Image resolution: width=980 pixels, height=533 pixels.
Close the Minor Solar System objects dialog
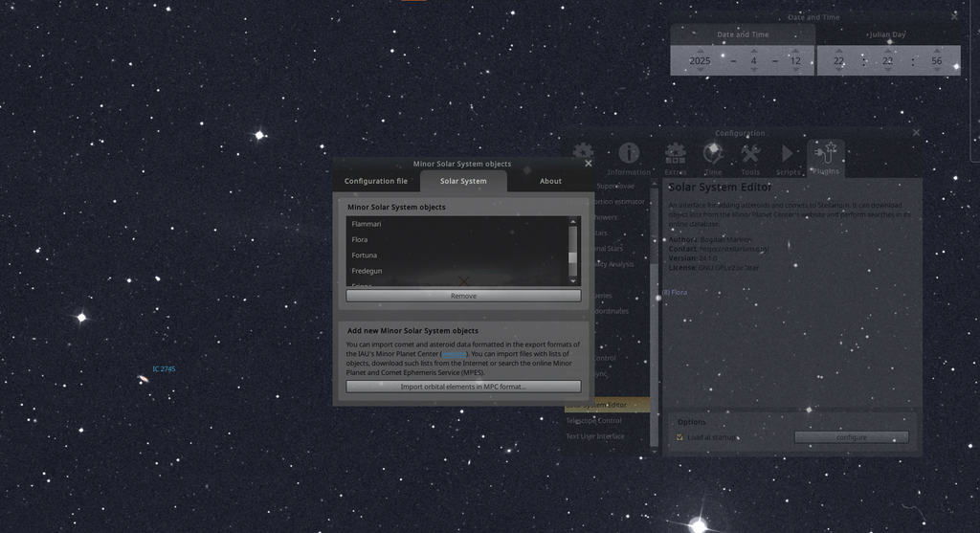tap(589, 163)
